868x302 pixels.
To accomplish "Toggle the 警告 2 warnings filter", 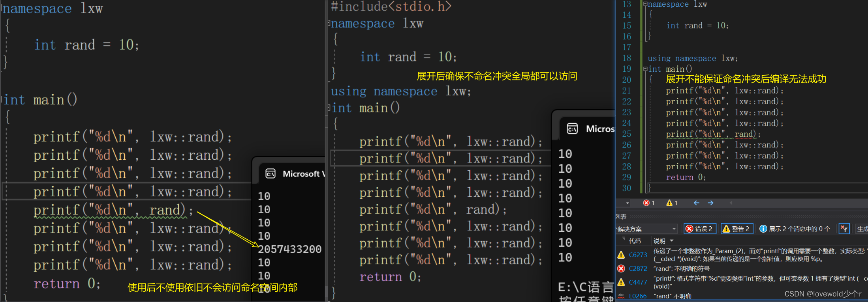I will pos(737,229).
